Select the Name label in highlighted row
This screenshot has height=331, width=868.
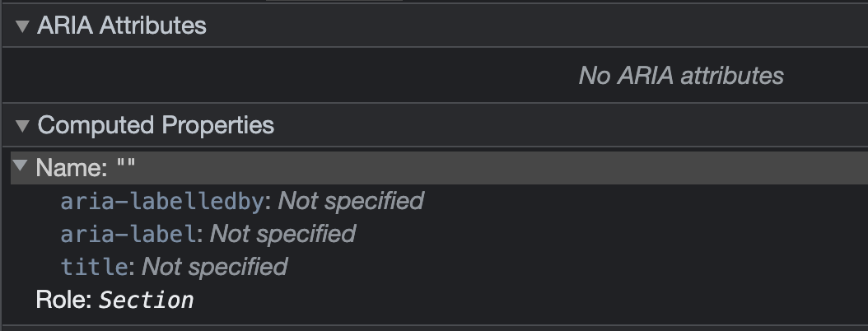point(72,167)
